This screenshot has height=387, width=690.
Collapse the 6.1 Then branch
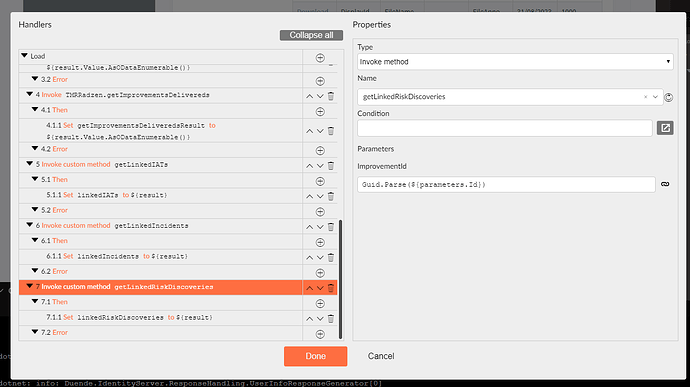pos(35,240)
